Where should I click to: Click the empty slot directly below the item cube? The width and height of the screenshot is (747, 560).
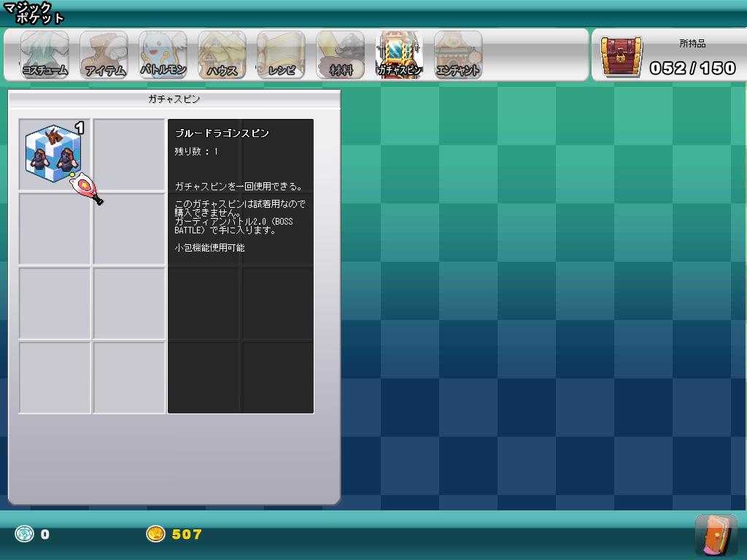coord(55,229)
